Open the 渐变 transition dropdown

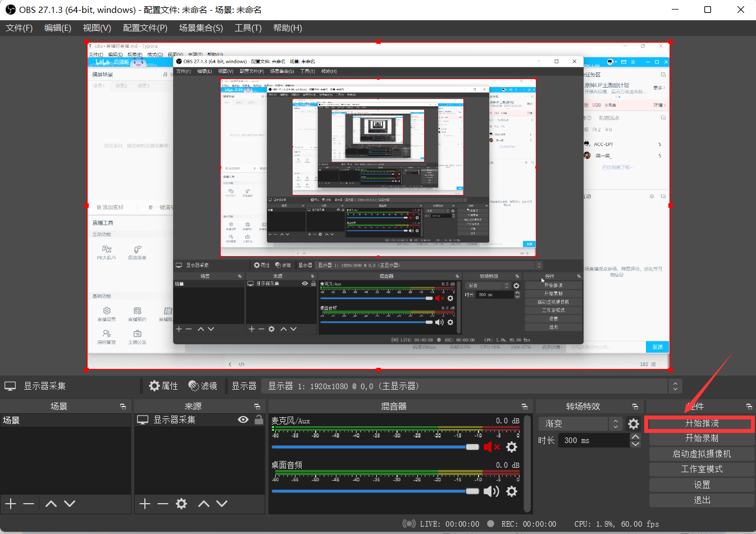(x=580, y=424)
